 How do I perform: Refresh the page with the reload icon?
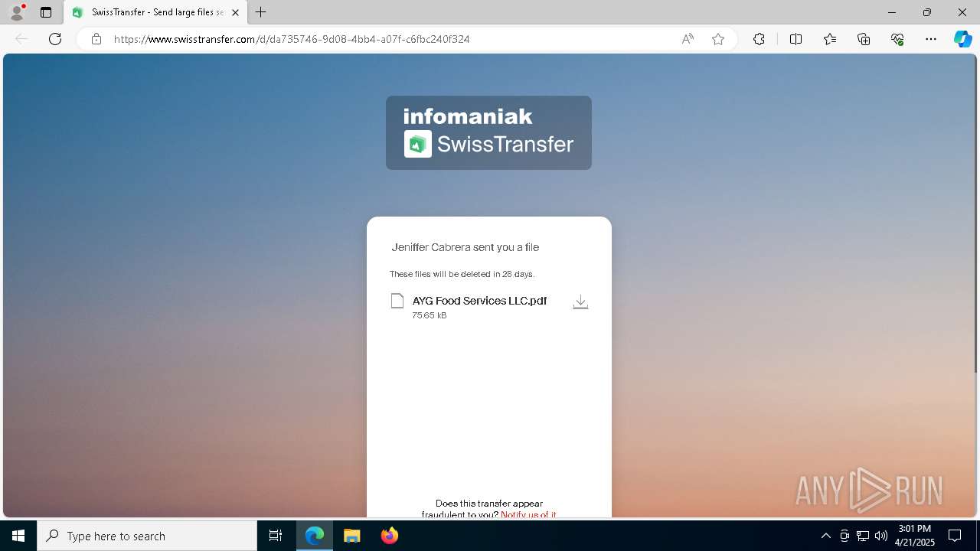(x=55, y=39)
